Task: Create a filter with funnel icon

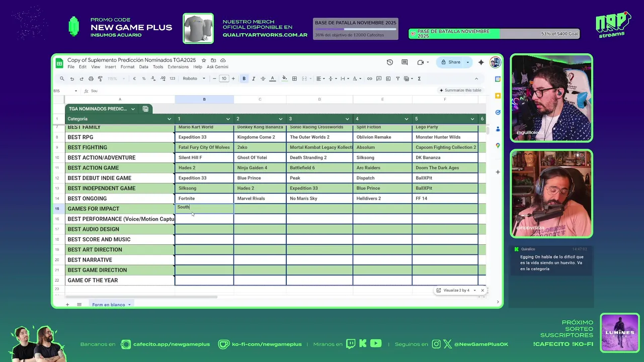Action: tap(397, 78)
